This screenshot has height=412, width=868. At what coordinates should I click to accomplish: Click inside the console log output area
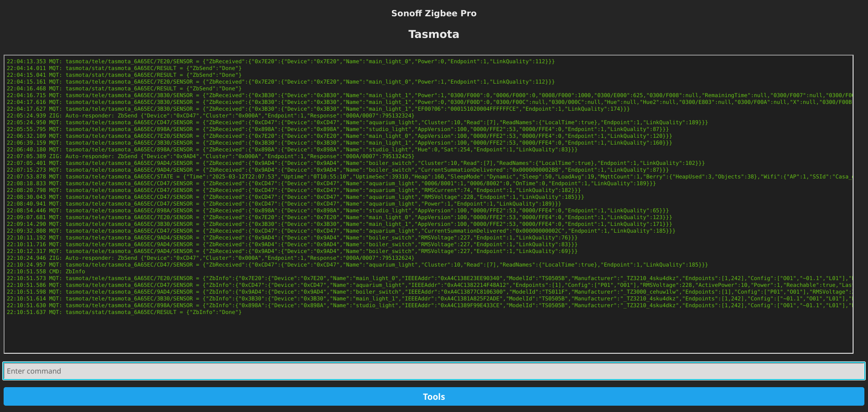click(x=429, y=204)
